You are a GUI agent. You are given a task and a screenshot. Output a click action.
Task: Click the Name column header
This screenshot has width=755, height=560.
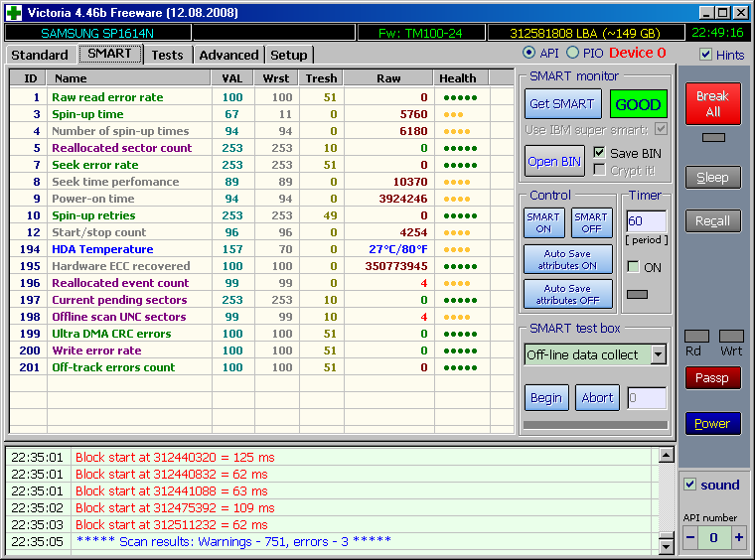[x=129, y=77]
